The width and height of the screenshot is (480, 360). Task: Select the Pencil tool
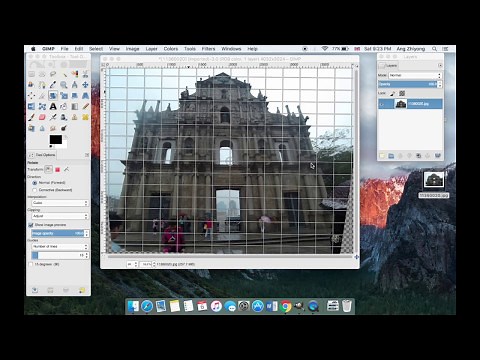(85, 106)
